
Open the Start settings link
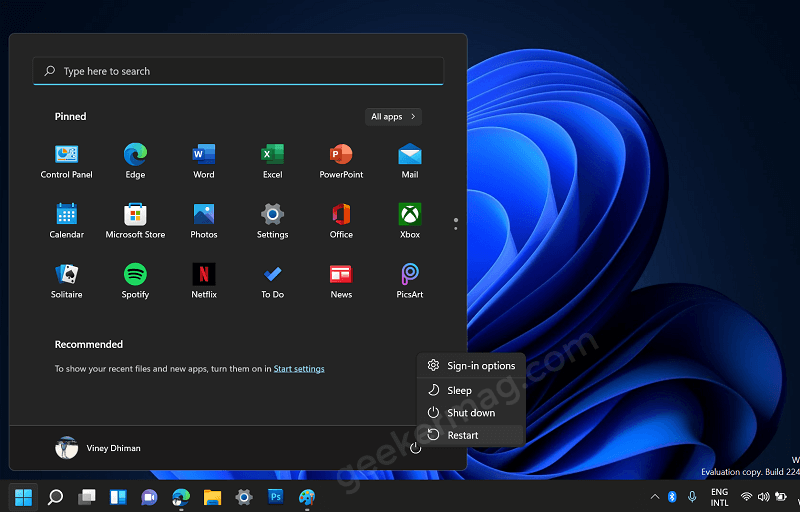pos(299,369)
